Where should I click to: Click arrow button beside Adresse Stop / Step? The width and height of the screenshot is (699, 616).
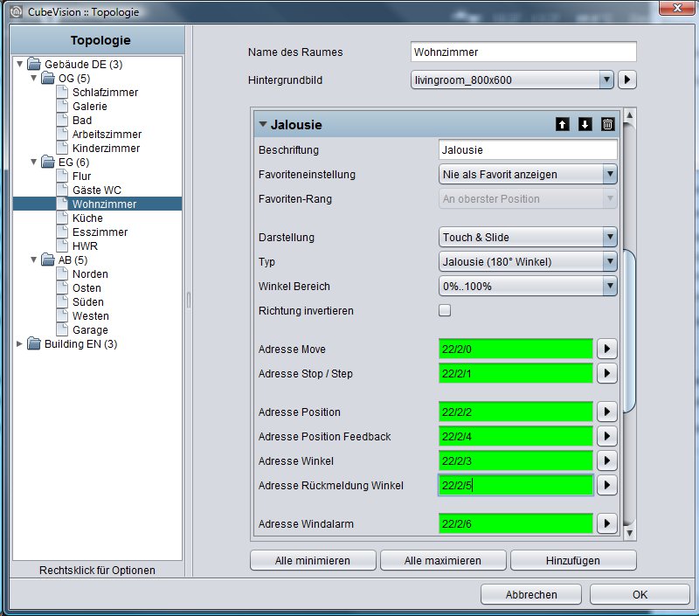(x=606, y=373)
